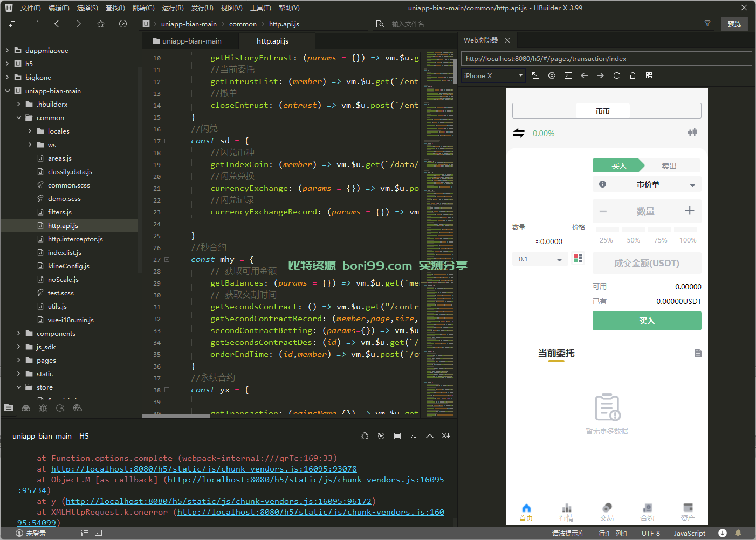756x540 pixels.
Task: Expand the bigkone project
Action: click(x=7, y=77)
